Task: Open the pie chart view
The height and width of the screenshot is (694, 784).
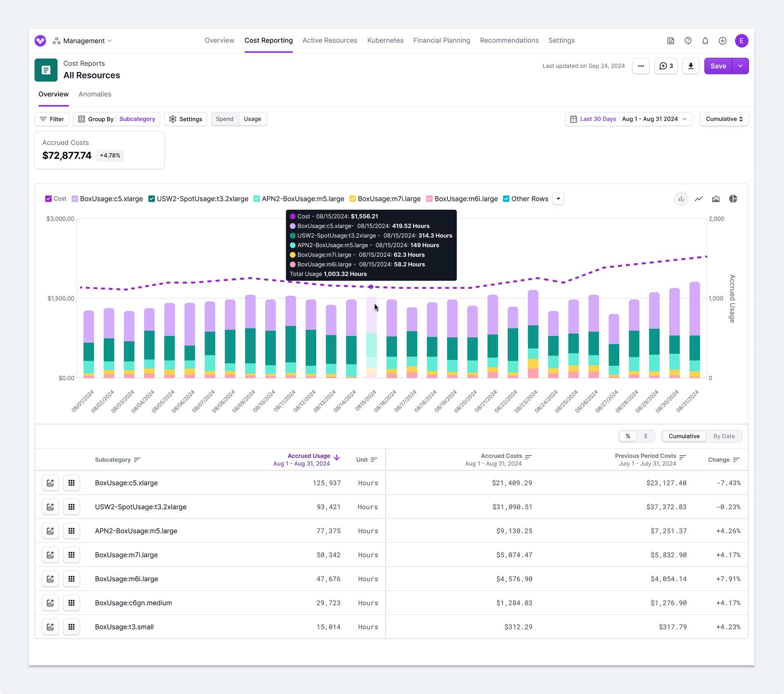Action: (733, 199)
